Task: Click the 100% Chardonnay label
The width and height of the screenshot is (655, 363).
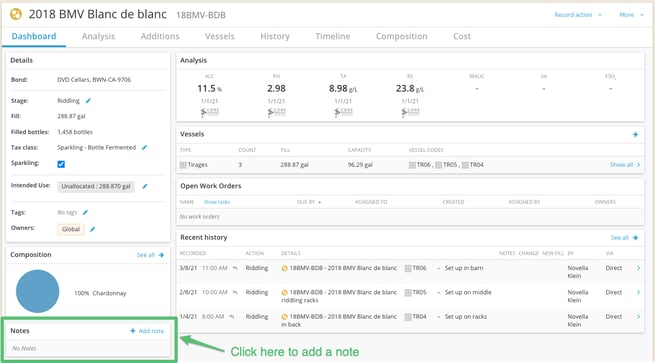Action: pyautogui.click(x=100, y=293)
